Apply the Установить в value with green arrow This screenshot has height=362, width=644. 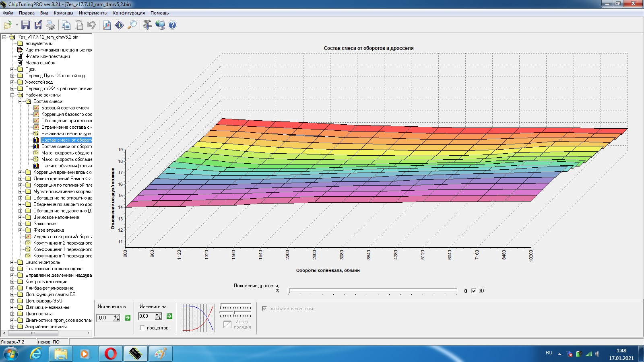(128, 318)
